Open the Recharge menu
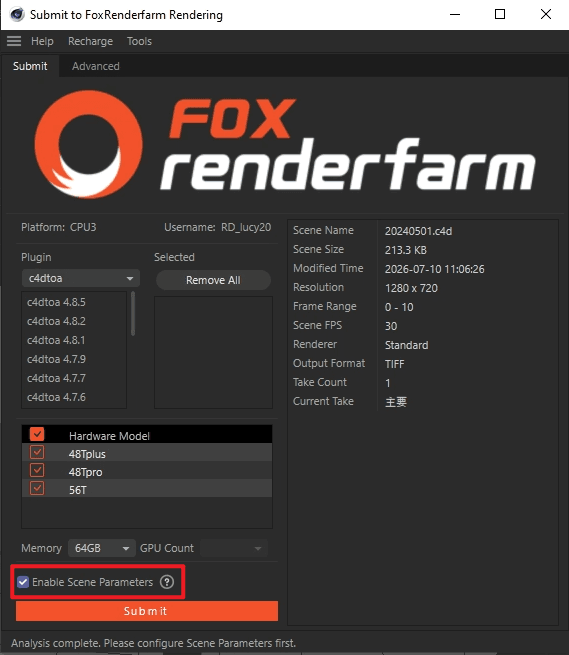Viewport: 569px width, 655px height. [x=90, y=41]
